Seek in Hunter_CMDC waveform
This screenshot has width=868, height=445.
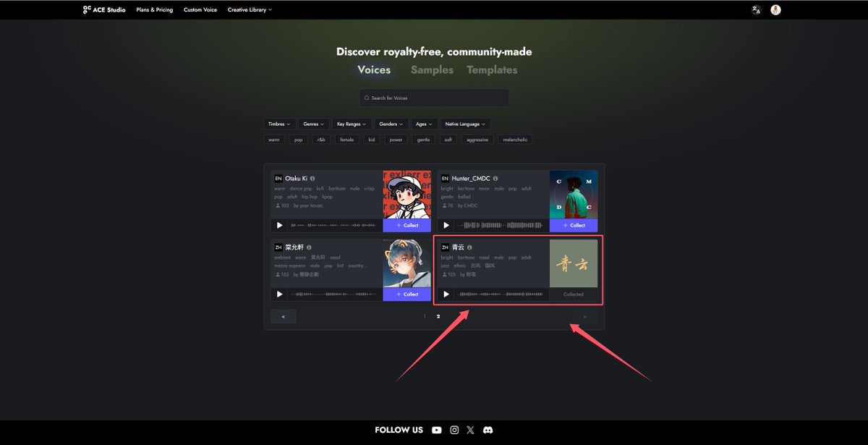coord(500,225)
